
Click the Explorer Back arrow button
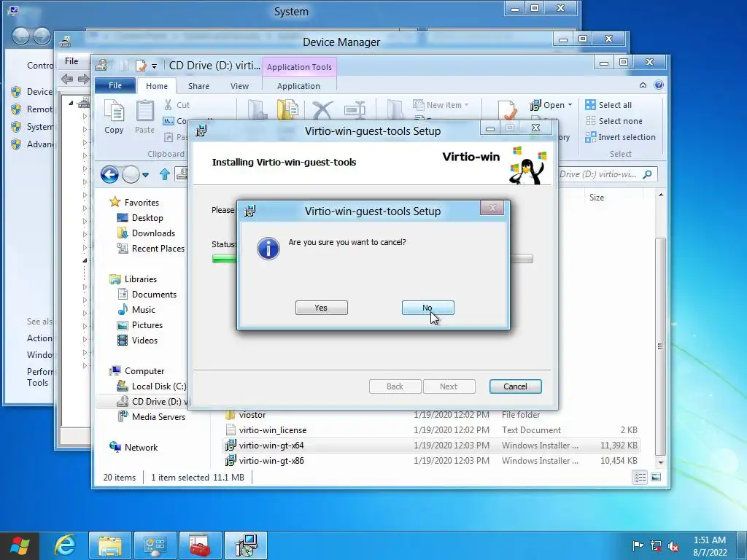tap(109, 174)
